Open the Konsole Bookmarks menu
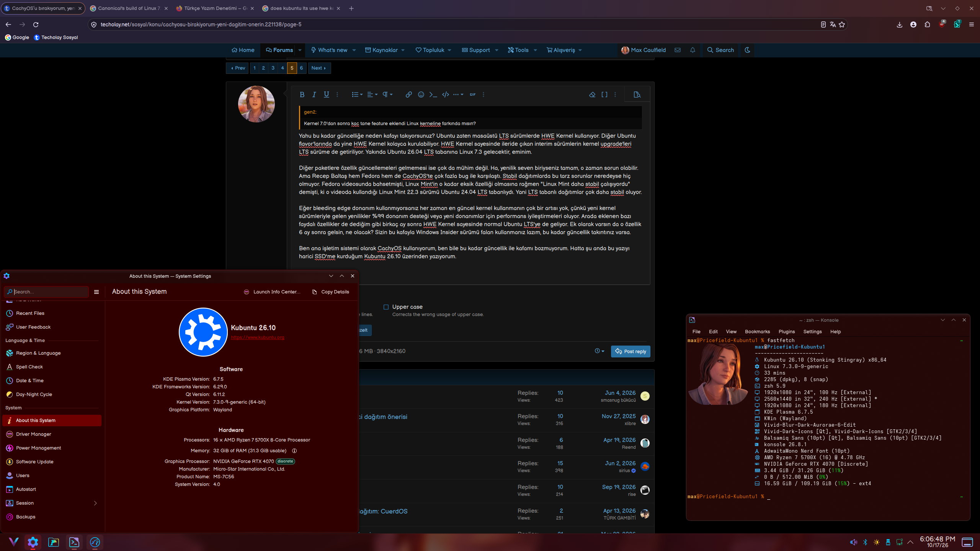 pyautogui.click(x=757, y=331)
